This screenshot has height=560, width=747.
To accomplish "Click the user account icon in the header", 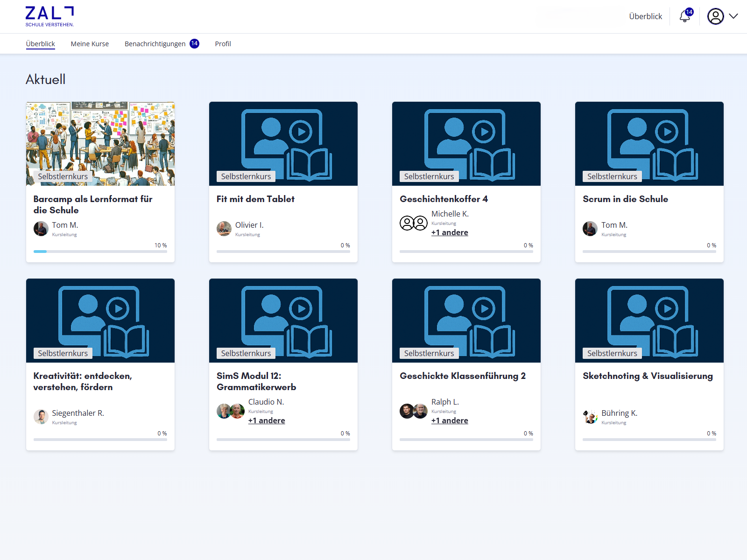I will click(x=715, y=16).
